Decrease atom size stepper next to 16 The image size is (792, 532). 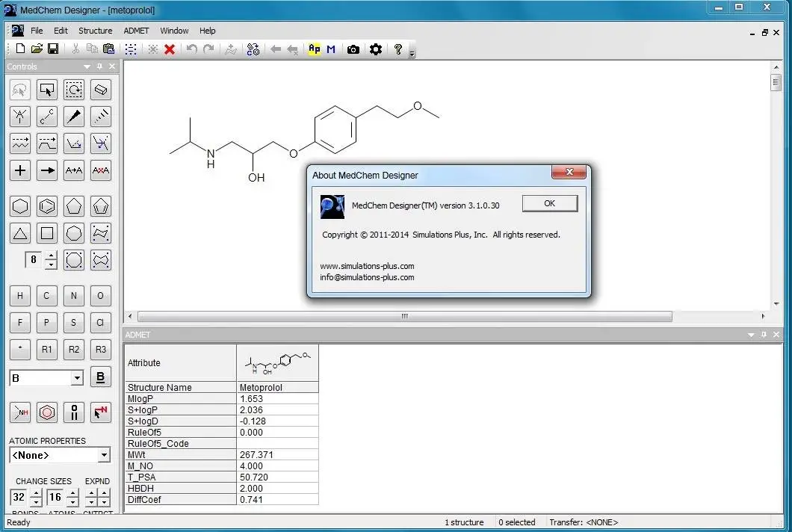72,501
